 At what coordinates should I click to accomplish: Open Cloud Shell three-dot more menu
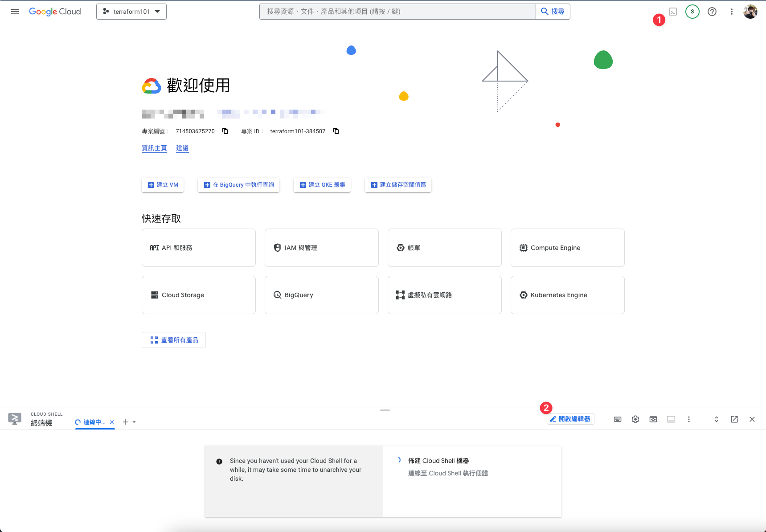[x=689, y=419]
